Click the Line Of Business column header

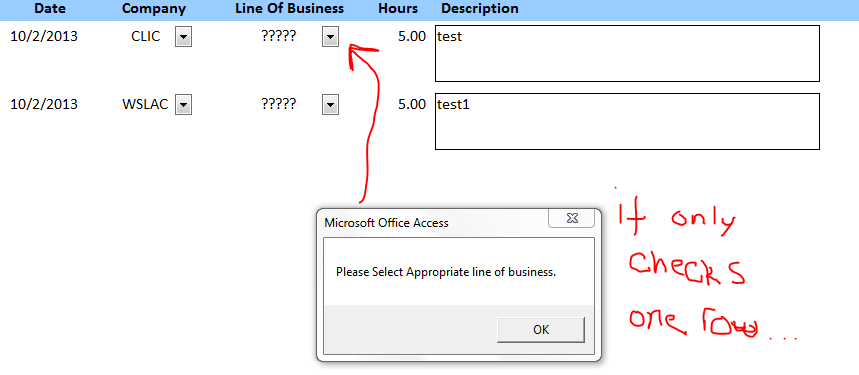[x=290, y=9]
